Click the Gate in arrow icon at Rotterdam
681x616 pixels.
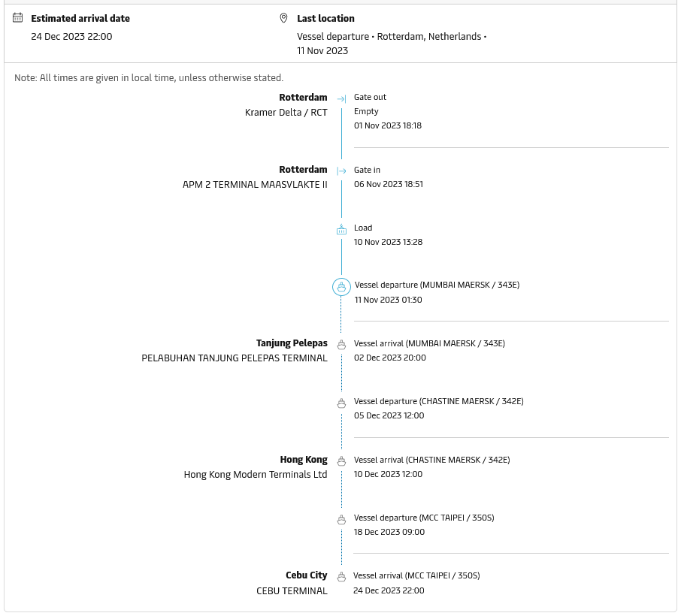pyautogui.click(x=341, y=171)
